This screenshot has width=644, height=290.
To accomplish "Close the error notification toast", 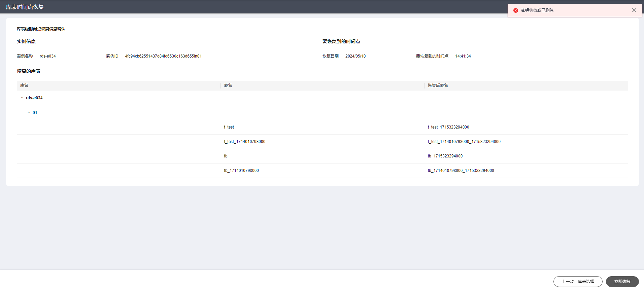I will [634, 10].
